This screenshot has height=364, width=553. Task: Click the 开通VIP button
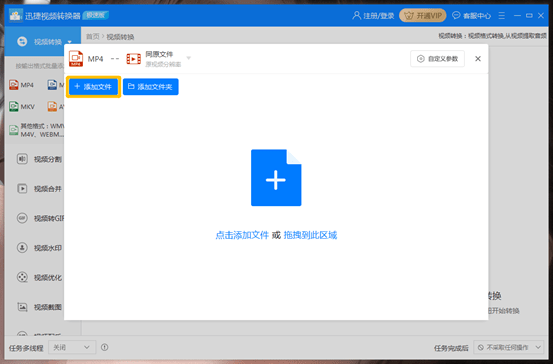tap(423, 16)
